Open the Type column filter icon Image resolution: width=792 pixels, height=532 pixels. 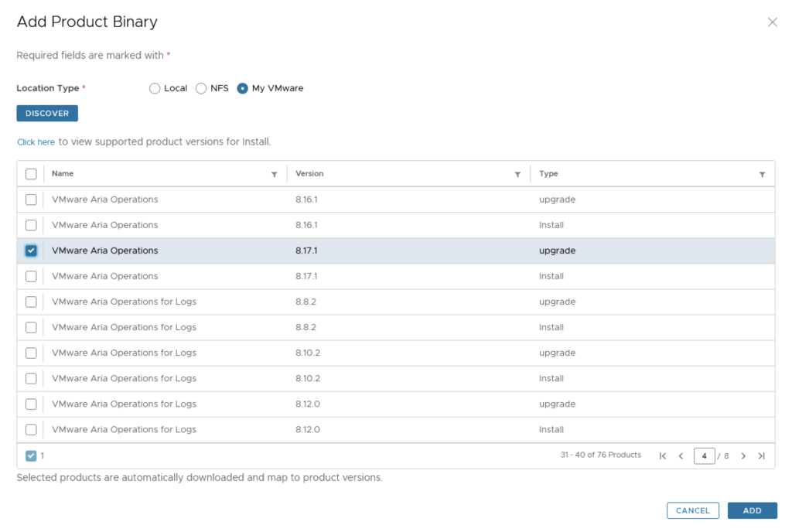762,175
